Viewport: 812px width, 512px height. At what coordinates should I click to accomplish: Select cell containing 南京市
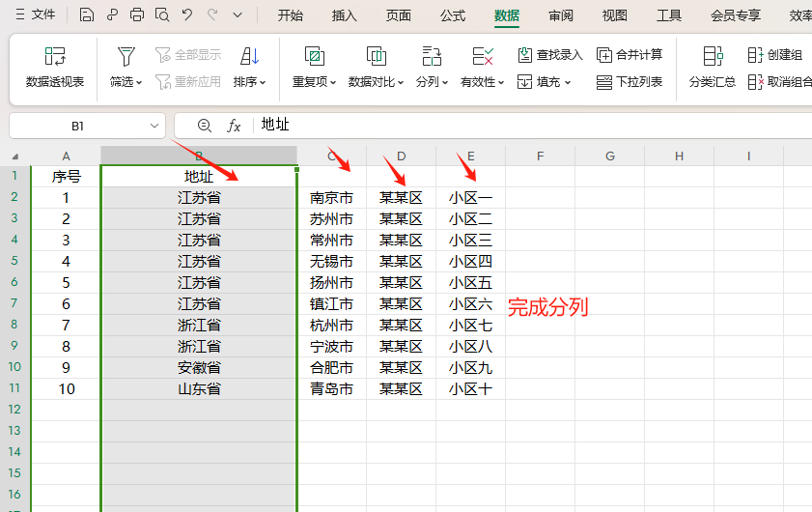(331, 198)
